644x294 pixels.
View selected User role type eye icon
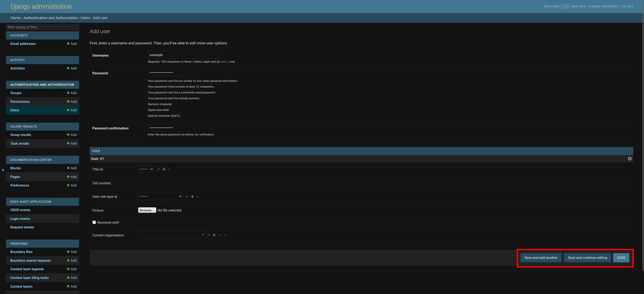click(198, 197)
